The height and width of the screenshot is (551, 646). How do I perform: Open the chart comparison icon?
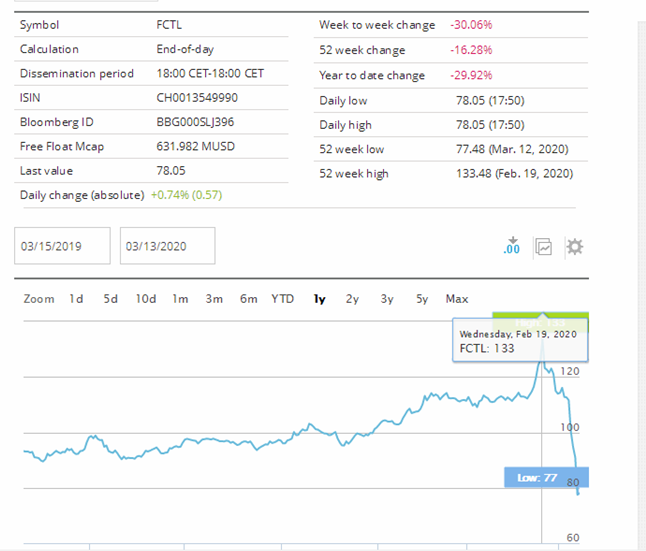pyautogui.click(x=544, y=246)
